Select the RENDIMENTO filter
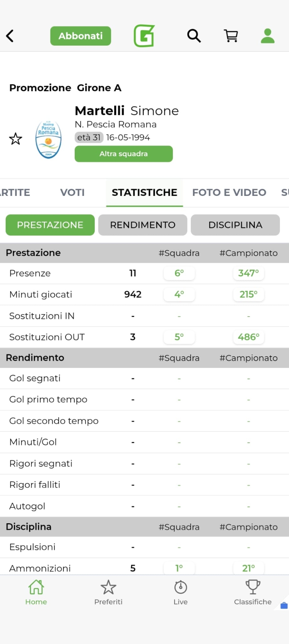The height and width of the screenshot is (644, 289). (143, 225)
